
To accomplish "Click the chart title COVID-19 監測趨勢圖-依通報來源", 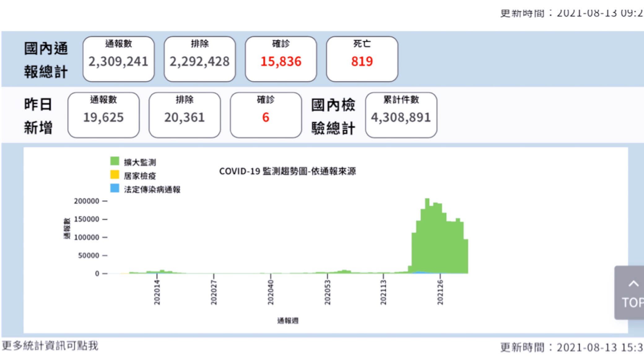I will point(288,171).
